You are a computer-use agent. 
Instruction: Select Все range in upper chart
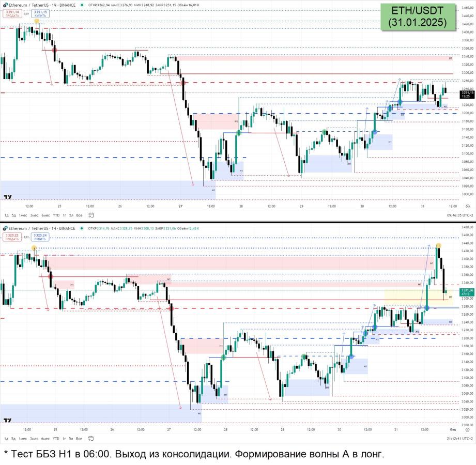coord(79,215)
